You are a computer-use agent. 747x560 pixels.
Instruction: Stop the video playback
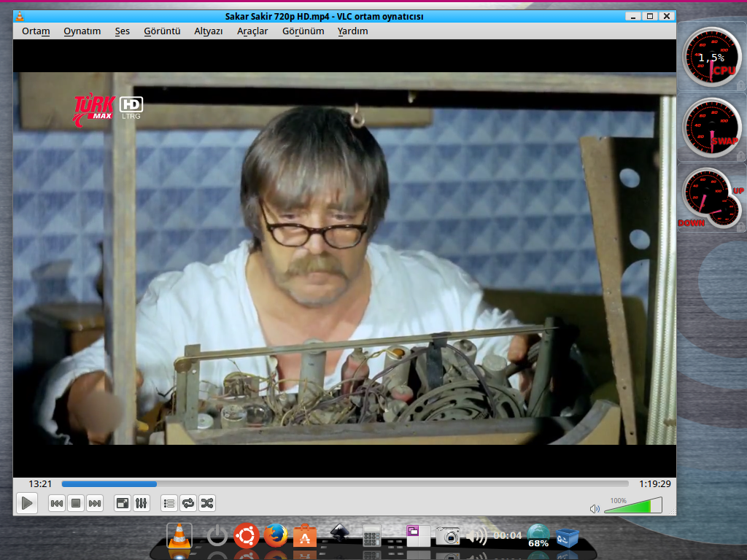click(x=76, y=503)
